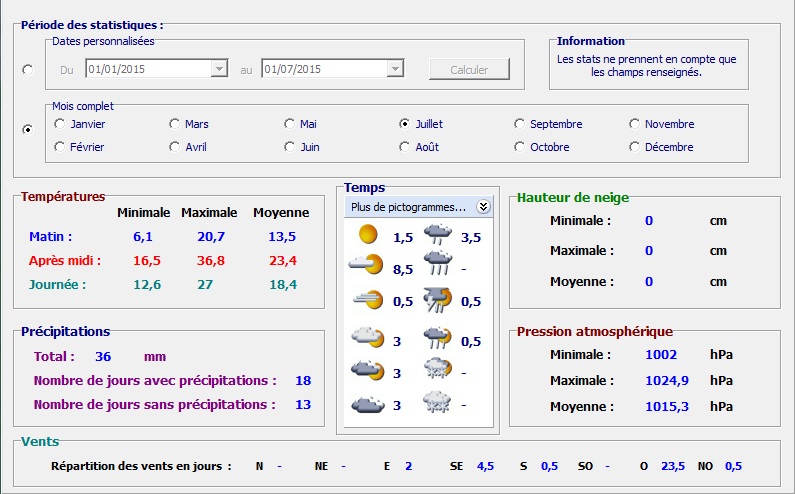Expand the Plus de pictogrammes chevron

tap(483, 207)
